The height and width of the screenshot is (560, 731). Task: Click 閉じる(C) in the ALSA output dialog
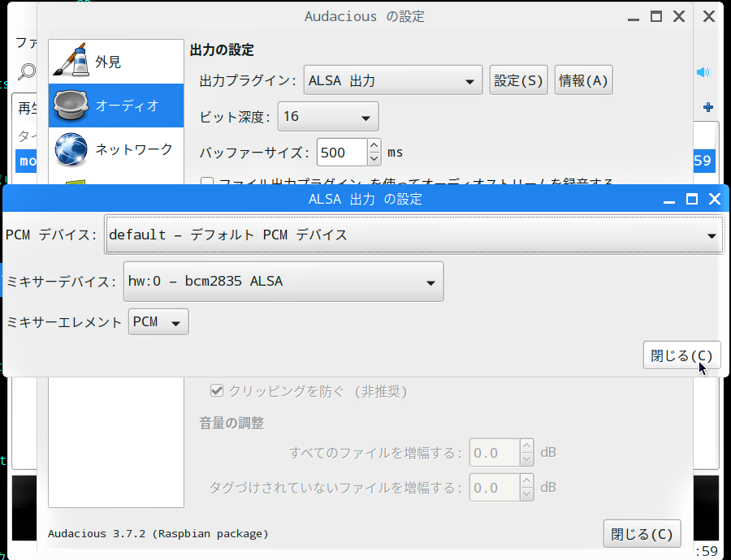[682, 355]
